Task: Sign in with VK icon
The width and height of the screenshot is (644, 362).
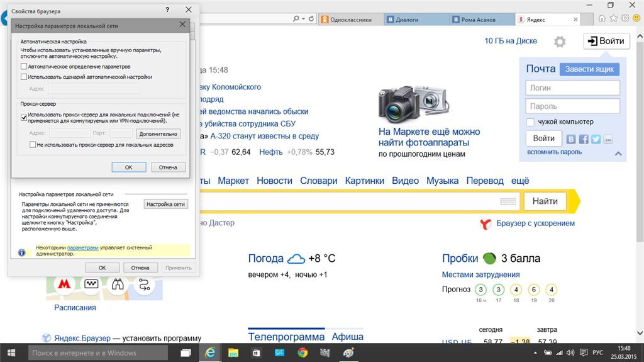Action: [571, 139]
